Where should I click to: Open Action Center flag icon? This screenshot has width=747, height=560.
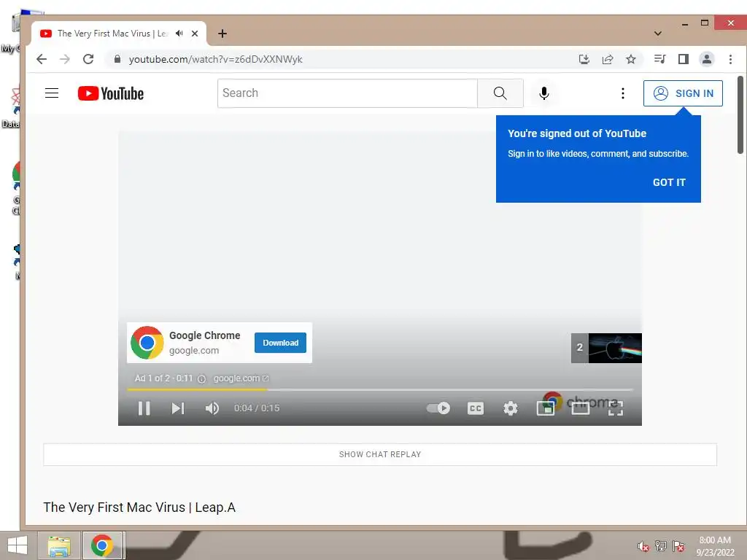(x=678, y=545)
